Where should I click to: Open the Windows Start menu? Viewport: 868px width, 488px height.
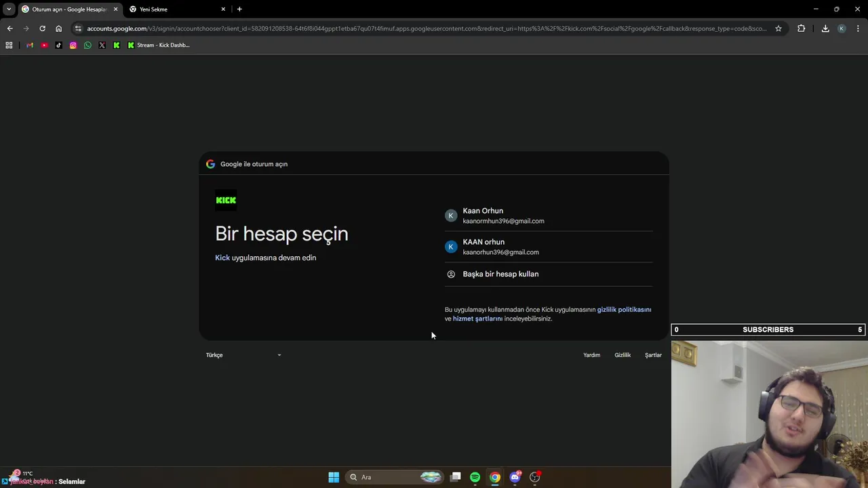[x=334, y=477]
